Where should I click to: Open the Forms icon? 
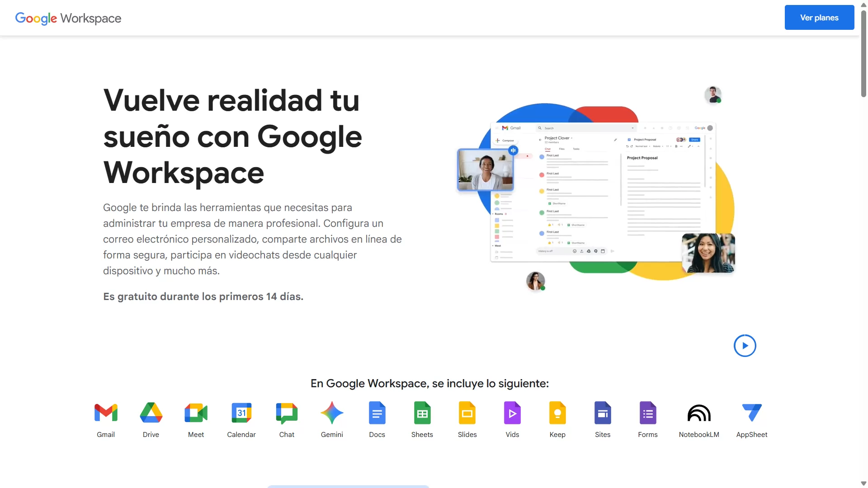pyautogui.click(x=647, y=413)
